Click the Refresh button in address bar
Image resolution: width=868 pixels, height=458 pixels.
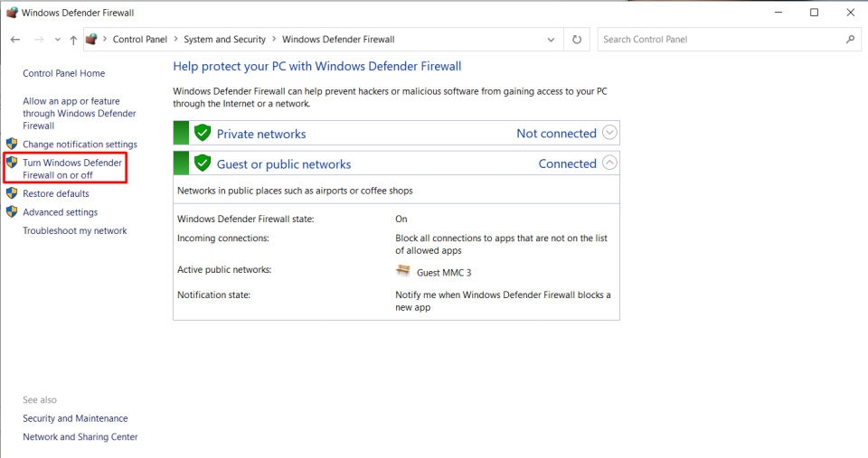pos(577,40)
